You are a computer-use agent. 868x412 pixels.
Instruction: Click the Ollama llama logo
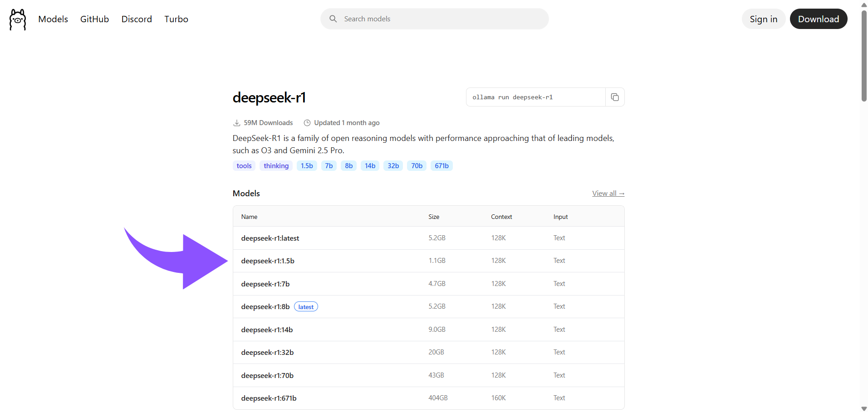(x=18, y=19)
